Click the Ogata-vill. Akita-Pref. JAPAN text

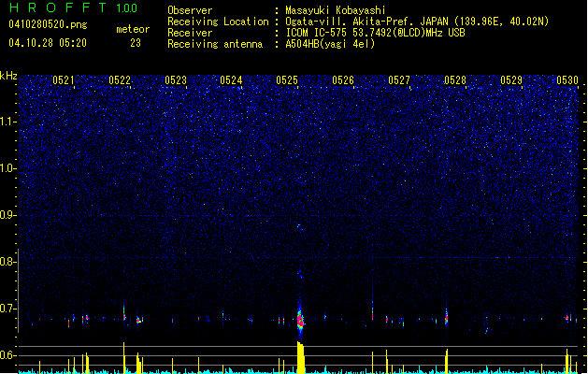[x=366, y=22]
